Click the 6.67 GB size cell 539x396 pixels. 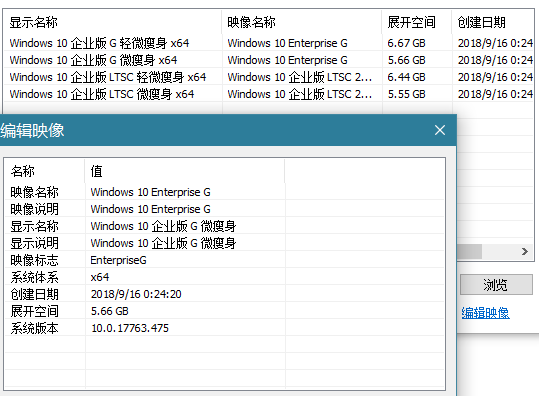[406, 43]
